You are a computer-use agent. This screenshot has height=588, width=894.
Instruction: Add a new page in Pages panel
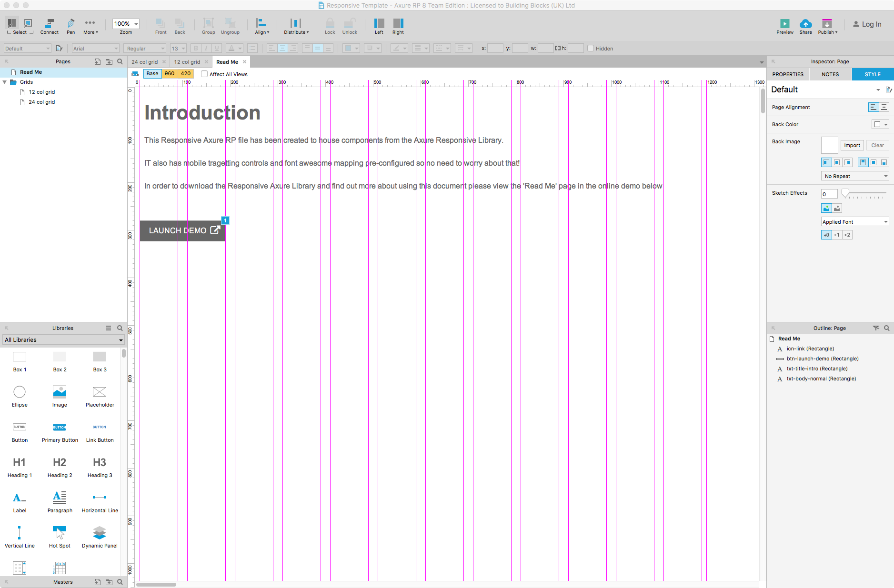pos(98,61)
